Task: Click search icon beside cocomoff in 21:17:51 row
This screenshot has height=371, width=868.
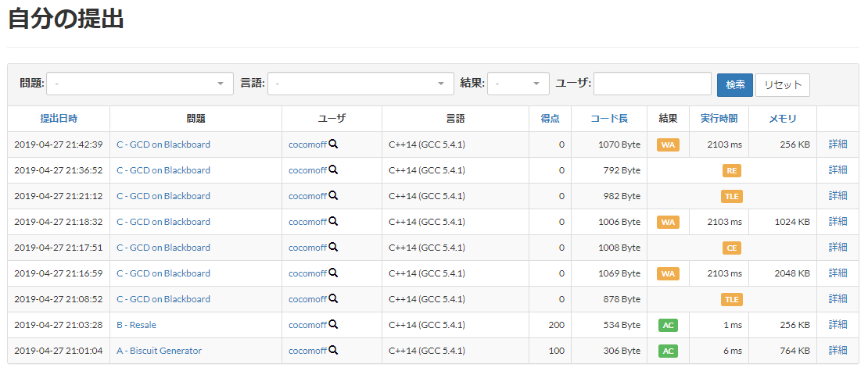Action: click(x=333, y=247)
